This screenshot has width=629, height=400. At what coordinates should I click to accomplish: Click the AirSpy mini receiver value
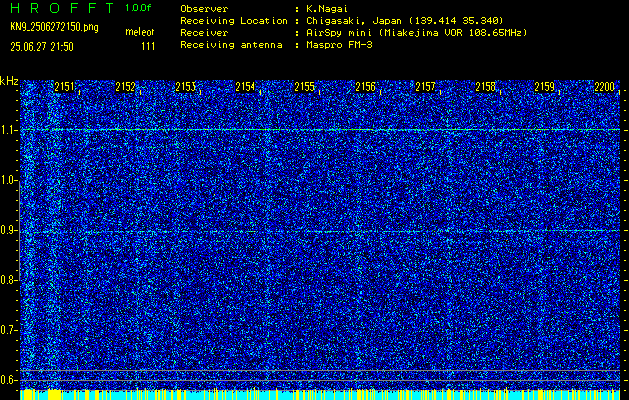point(416,32)
